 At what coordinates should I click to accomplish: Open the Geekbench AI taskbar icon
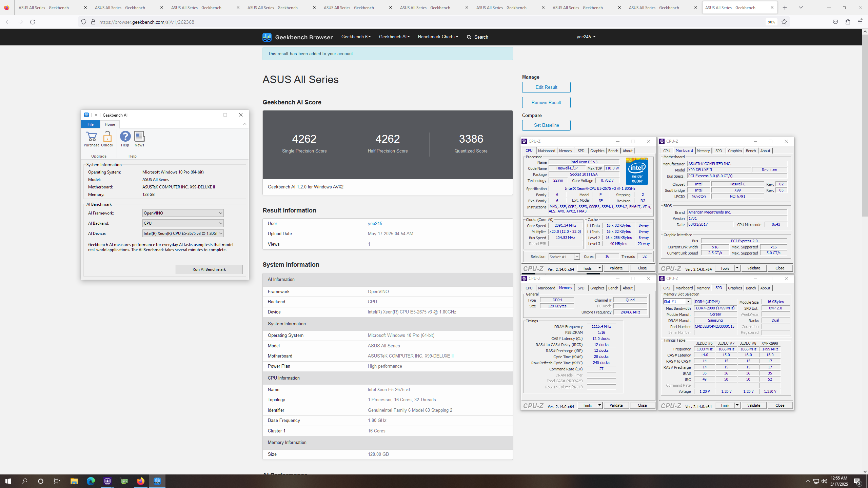(157, 481)
